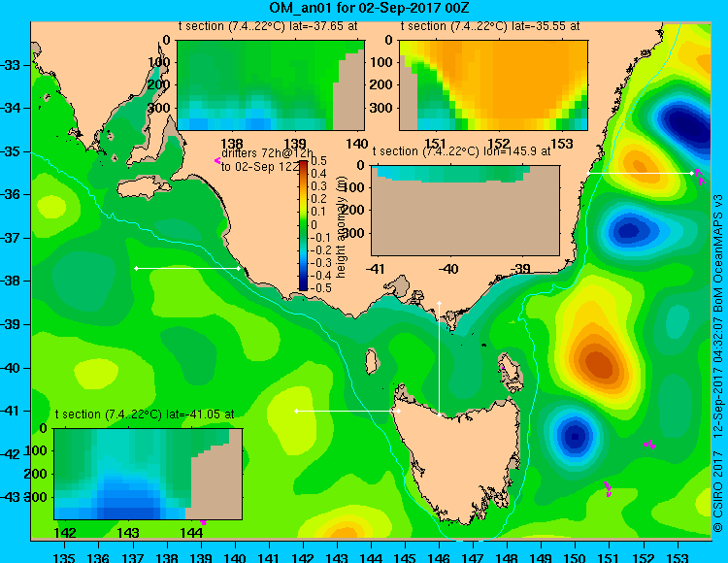Image resolution: width=728 pixels, height=563 pixels.
Task: Click the white section line at latitude -37.65
Action: click(x=187, y=268)
